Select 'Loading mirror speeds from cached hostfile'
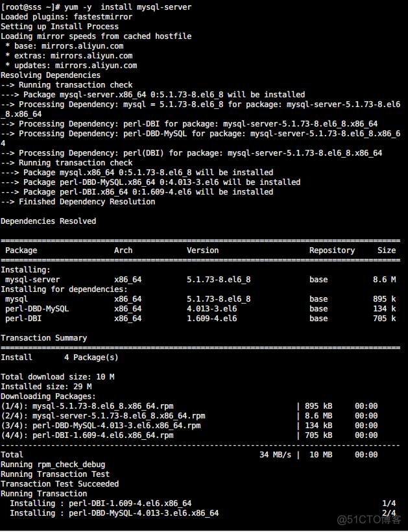This screenshot has width=408, height=532. (x=96, y=36)
